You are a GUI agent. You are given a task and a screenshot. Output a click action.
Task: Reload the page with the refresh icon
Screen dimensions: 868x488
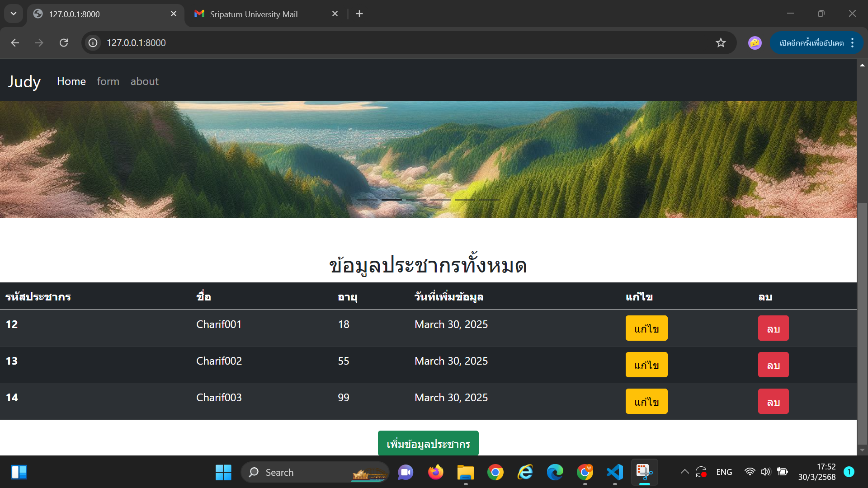(x=64, y=42)
